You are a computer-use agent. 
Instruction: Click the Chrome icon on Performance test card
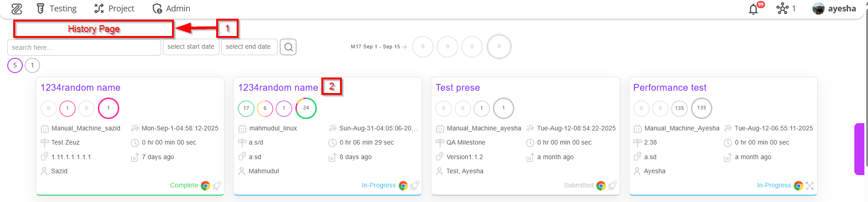coord(798,186)
